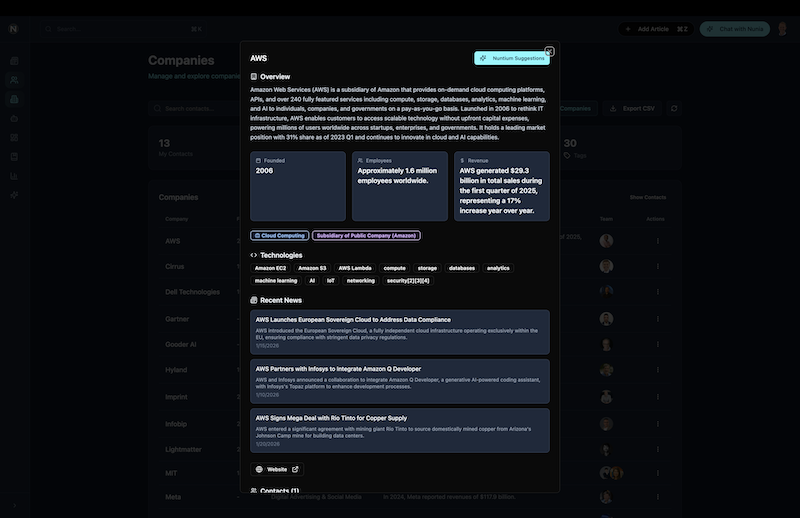The height and width of the screenshot is (518, 800).
Task: Open Nuntium Suggestions for AWS
Action: (512, 58)
